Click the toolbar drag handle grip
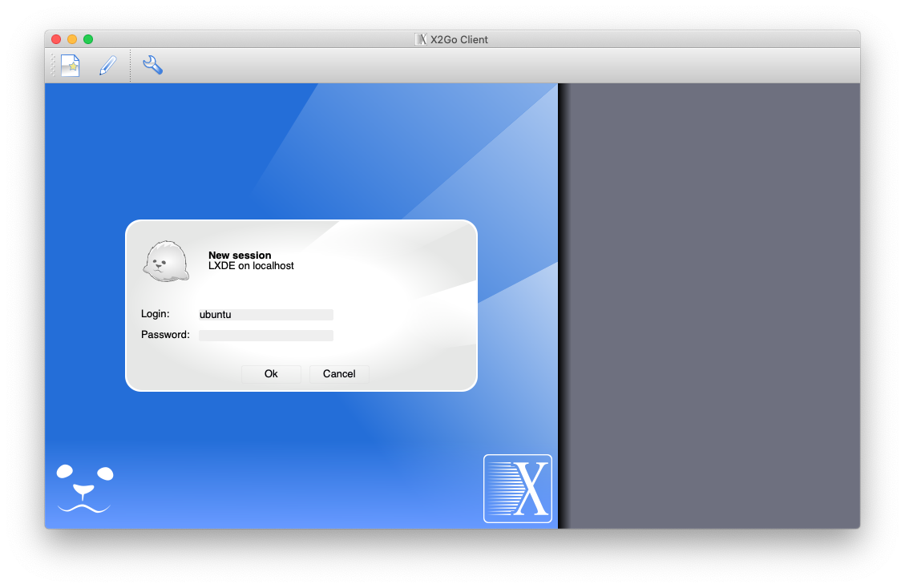This screenshot has height=588, width=905. coord(53,65)
